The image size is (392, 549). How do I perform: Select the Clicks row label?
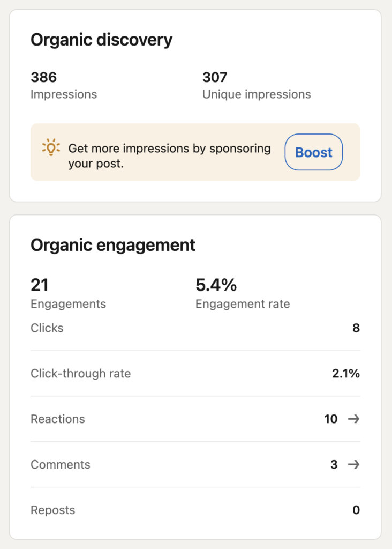point(47,328)
